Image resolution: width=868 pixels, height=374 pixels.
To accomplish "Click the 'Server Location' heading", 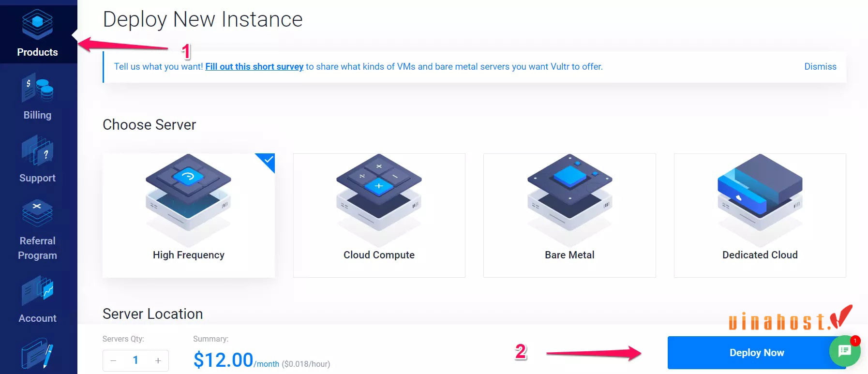I will point(152,314).
